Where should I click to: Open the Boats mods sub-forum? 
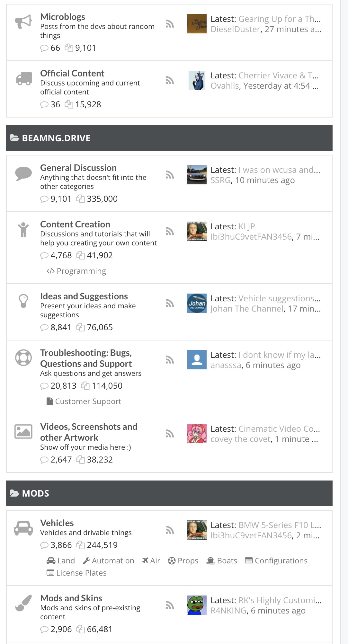click(x=222, y=561)
